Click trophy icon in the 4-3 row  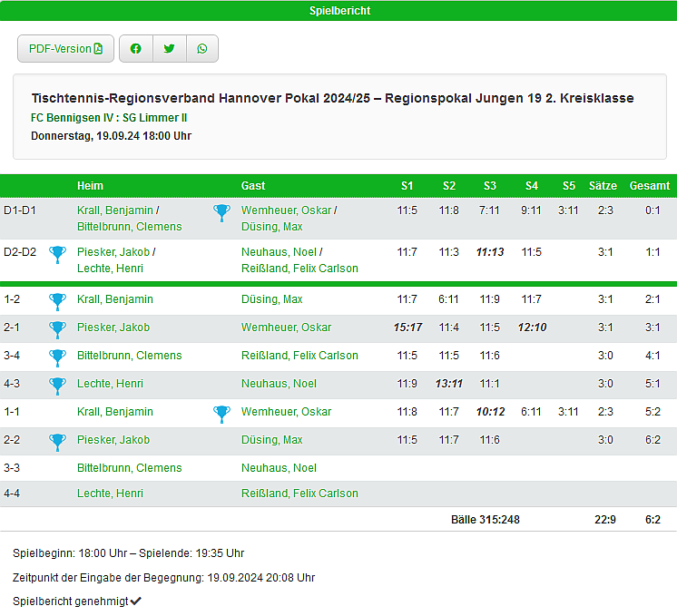tap(57, 386)
